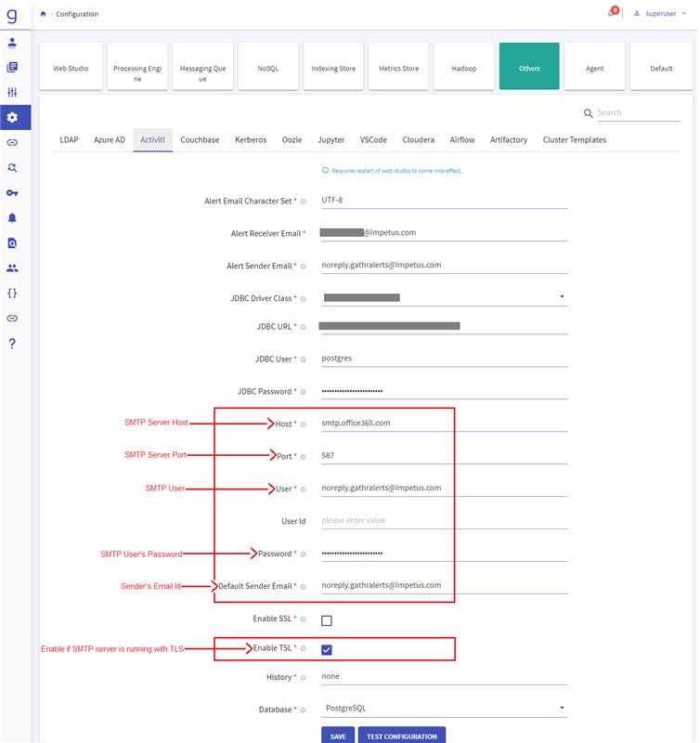The width and height of the screenshot is (700, 743).
Task: Click info icon beside History field
Action: tap(303, 678)
